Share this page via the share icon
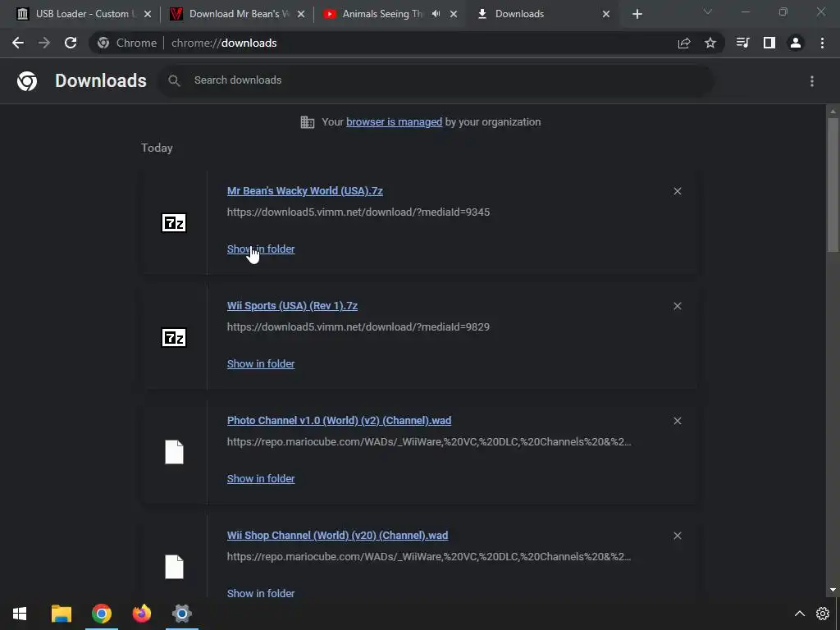 (x=684, y=43)
